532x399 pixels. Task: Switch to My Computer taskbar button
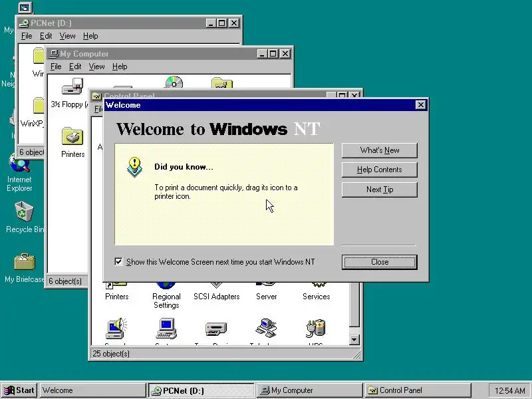tap(309, 390)
